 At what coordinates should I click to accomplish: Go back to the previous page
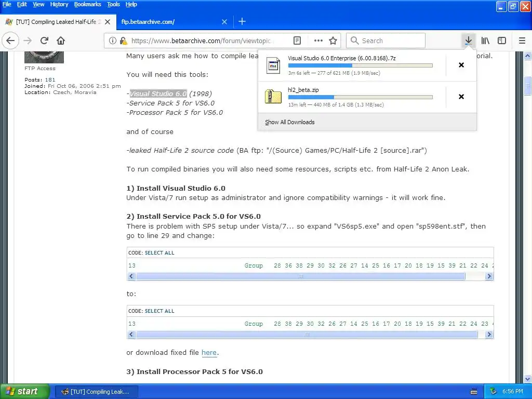click(x=10, y=41)
